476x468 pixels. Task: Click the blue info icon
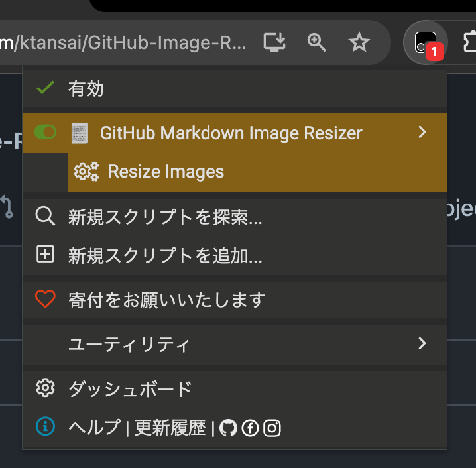tap(45, 426)
